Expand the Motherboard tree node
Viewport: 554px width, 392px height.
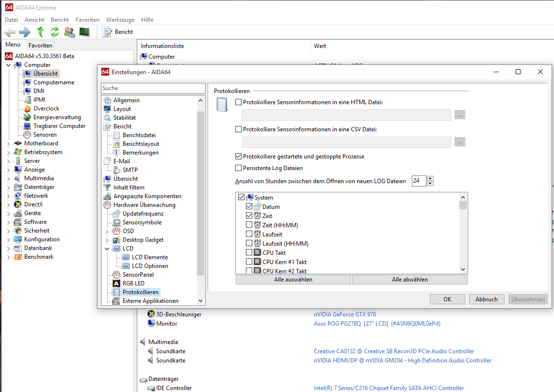point(8,143)
